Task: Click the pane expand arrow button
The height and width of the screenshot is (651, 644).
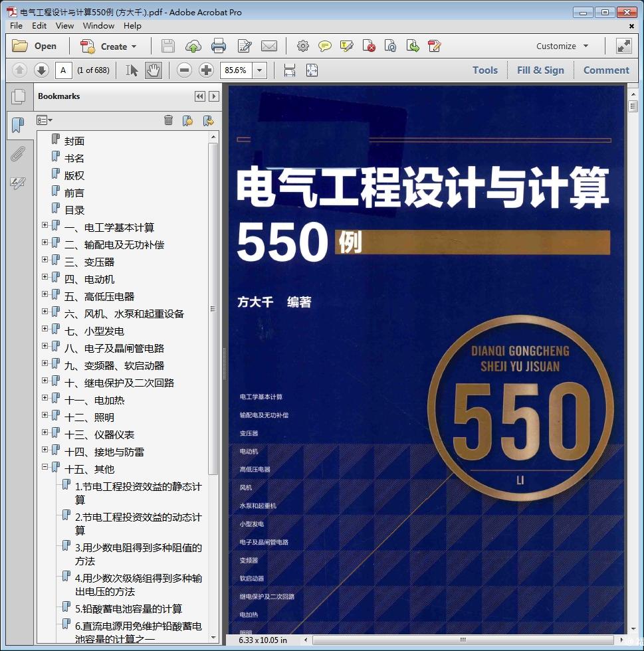Action: point(213,96)
